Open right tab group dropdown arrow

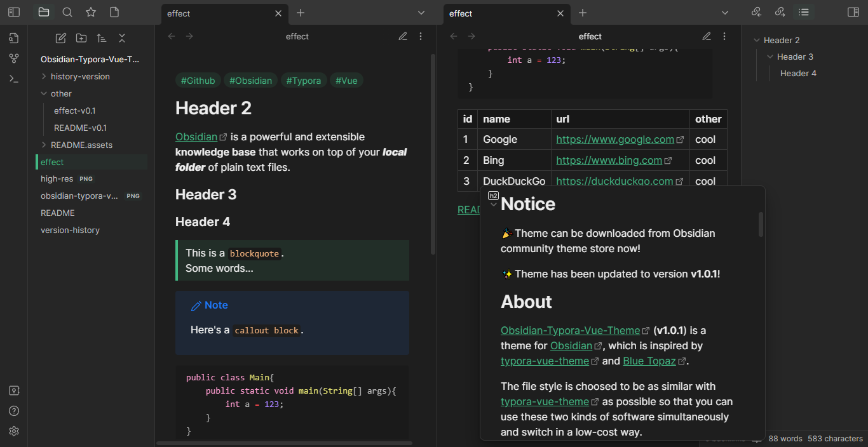[725, 13]
